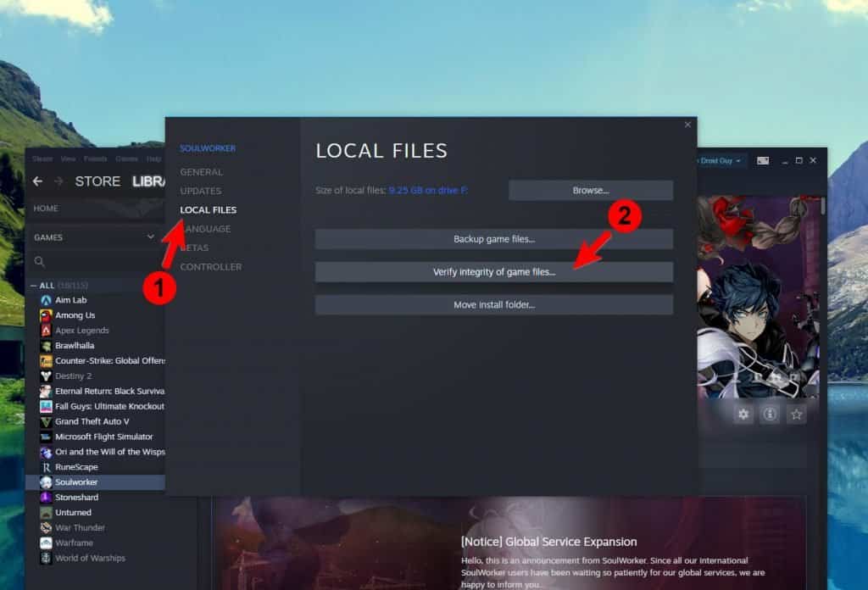Click the Brawlhalla game icon
868x590 pixels.
pos(46,346)
